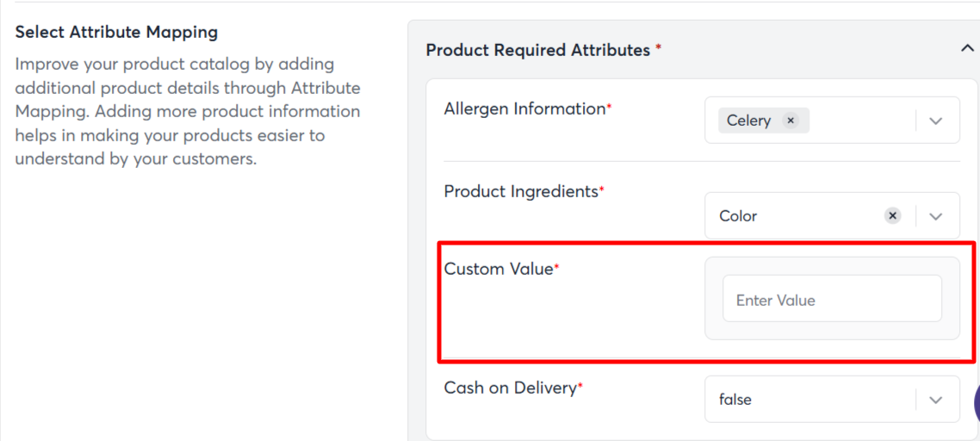
Task: Click the Cash on Delivery label
Action: click(x=510, y=388)
